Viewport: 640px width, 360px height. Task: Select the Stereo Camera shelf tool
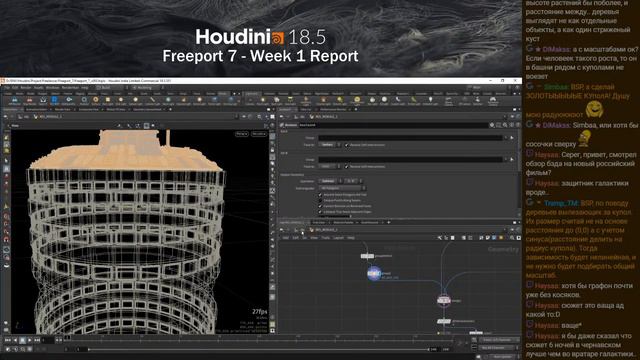(x=449, y=101)
